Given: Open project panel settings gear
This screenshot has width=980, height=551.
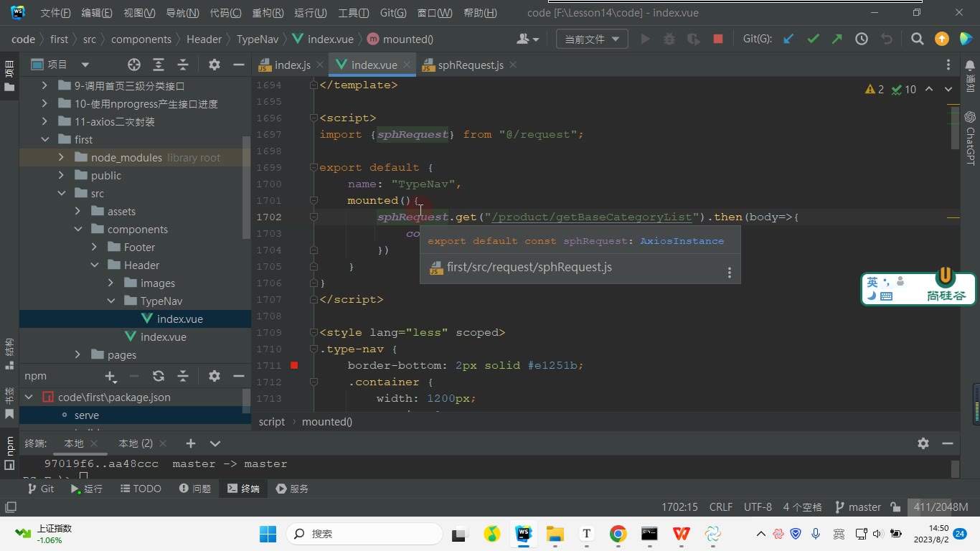Looking at the screenshot, I should [x=215, y=65].
